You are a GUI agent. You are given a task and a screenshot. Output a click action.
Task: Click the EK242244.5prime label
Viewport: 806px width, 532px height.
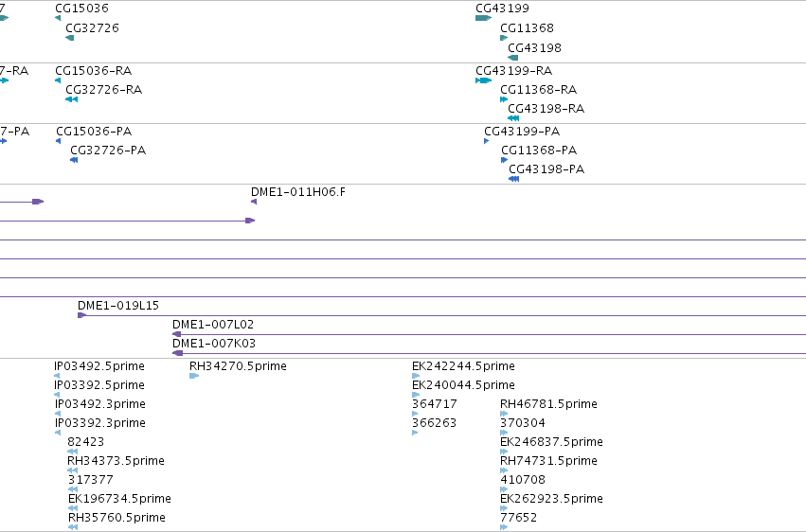tap(463, 366)
